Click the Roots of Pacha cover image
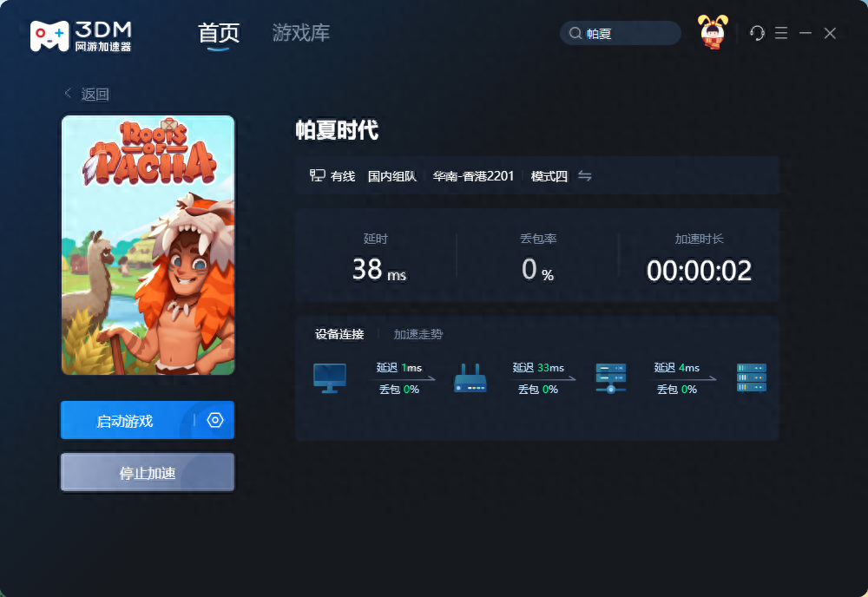The width and height of the screenshot is (868, 597). [x=148, y=246]
